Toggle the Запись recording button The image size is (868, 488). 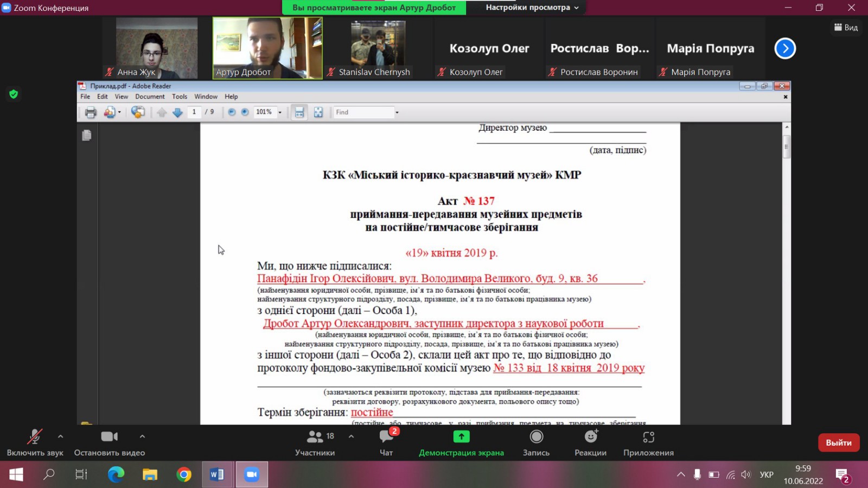(536, 442)
